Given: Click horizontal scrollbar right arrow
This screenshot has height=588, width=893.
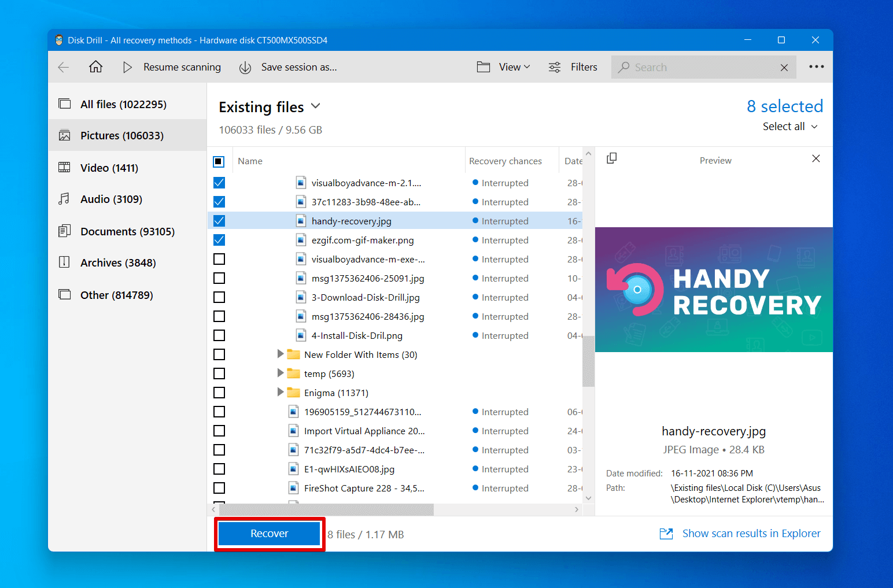Looking at the screenshot, I should point(577,509).
